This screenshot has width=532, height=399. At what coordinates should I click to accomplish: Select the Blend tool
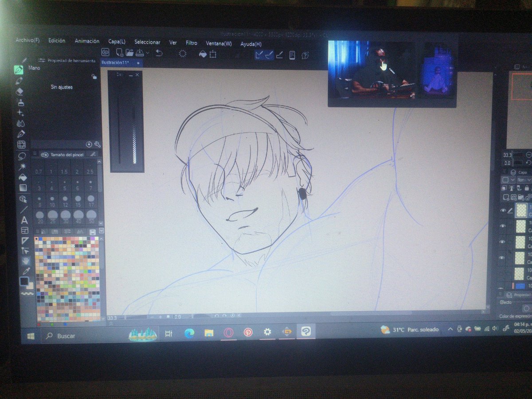click(x=20, y=124)
